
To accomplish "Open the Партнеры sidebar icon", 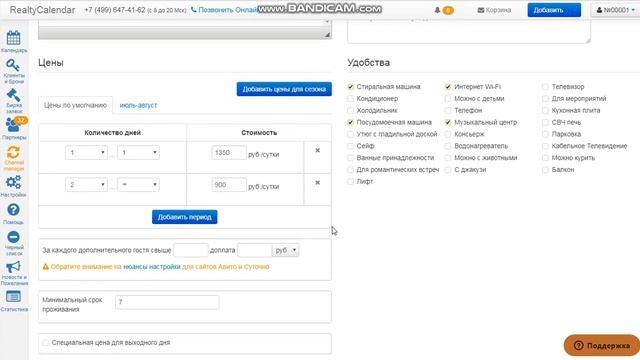I will tap(14, 124).
